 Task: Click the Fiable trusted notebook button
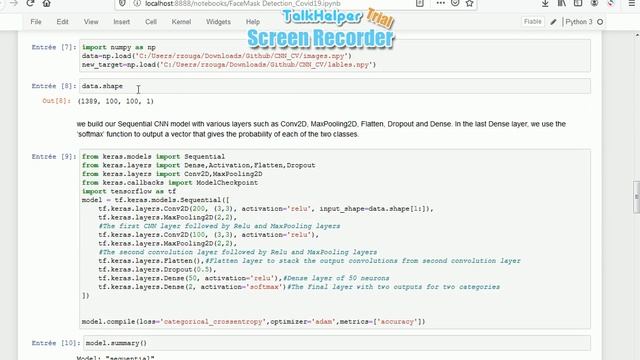click(x=533, y=22)
